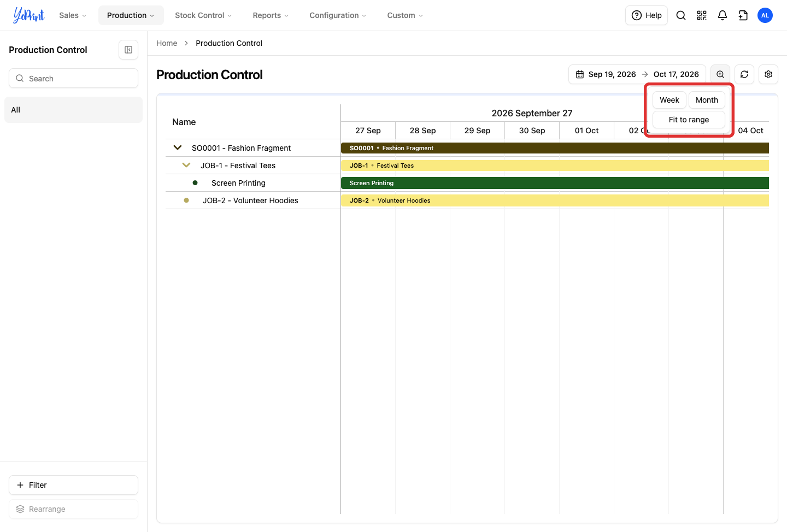
Task: Choose Fit to range zoom
Action: 689,120
